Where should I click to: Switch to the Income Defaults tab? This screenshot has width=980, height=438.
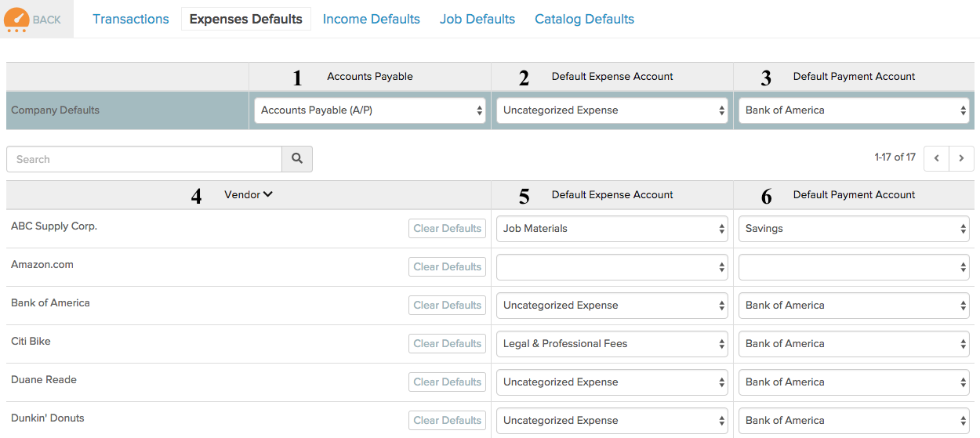[372, 19]
